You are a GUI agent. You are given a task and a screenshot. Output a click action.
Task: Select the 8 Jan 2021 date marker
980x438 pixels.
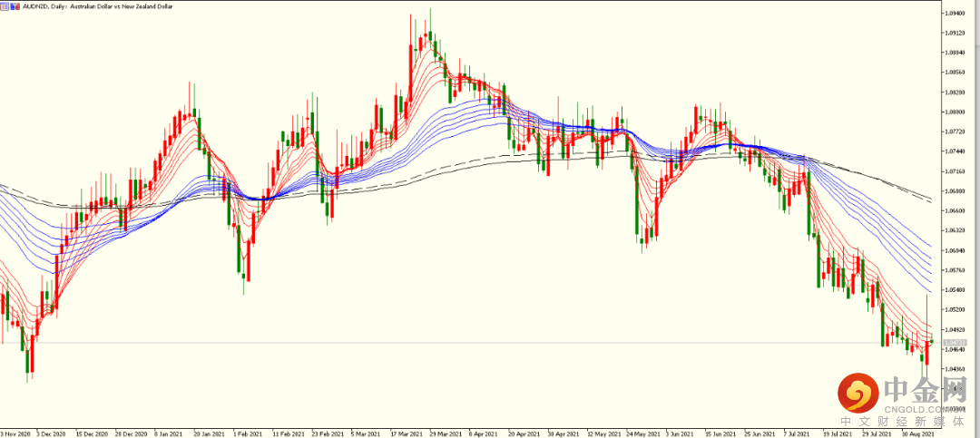pyautogui.click(x=168, y=433)
